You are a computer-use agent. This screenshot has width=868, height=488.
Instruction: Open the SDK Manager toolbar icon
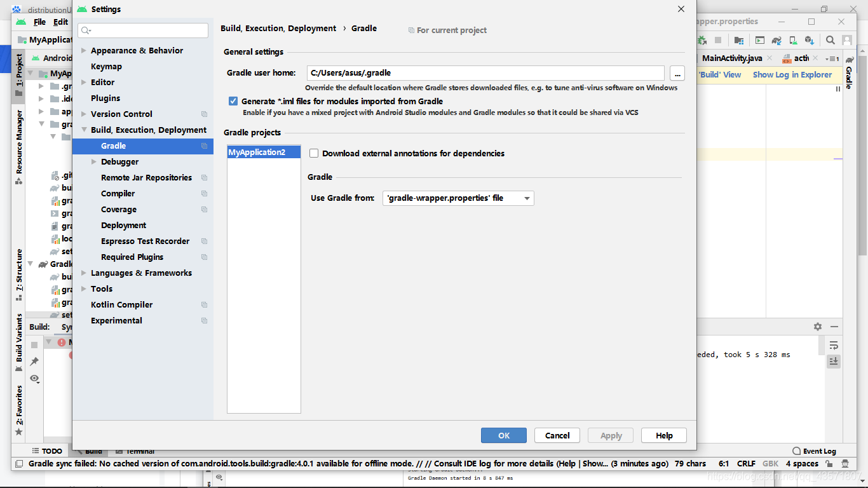(810, 39)
